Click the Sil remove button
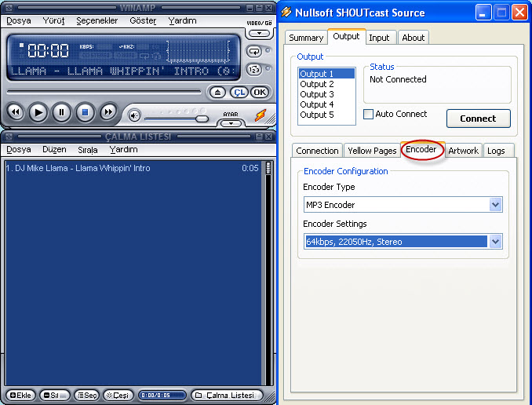The height and width of the screenshot is (405, 532). click(x=55, y=395)
